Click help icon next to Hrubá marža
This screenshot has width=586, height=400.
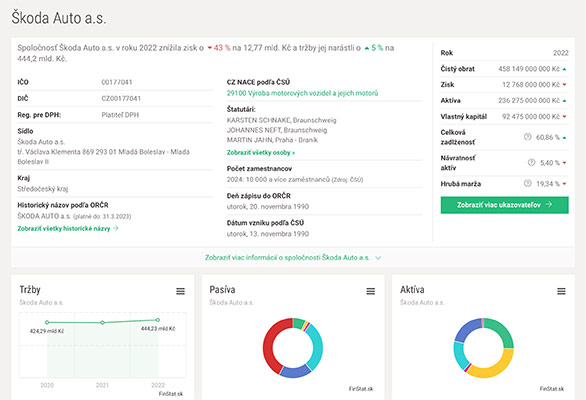pyautogui.click(x=527, y=183)
